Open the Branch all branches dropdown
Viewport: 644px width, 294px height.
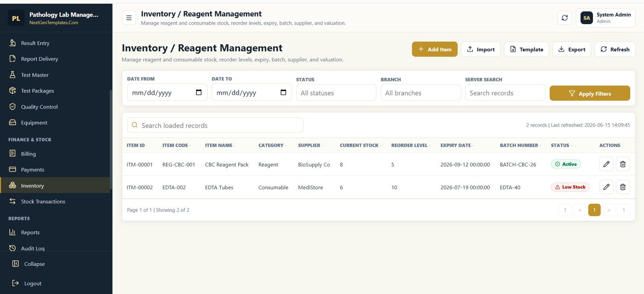pos(421,93)
